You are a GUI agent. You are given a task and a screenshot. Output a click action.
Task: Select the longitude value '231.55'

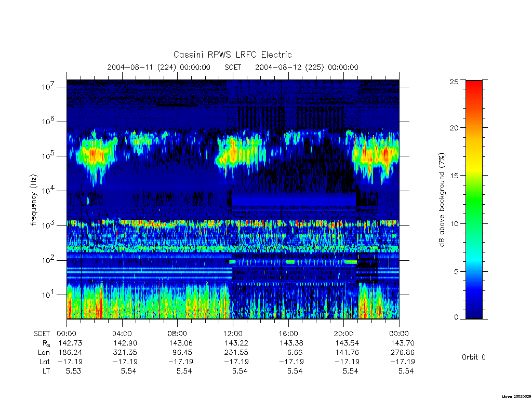pos(236,353)
